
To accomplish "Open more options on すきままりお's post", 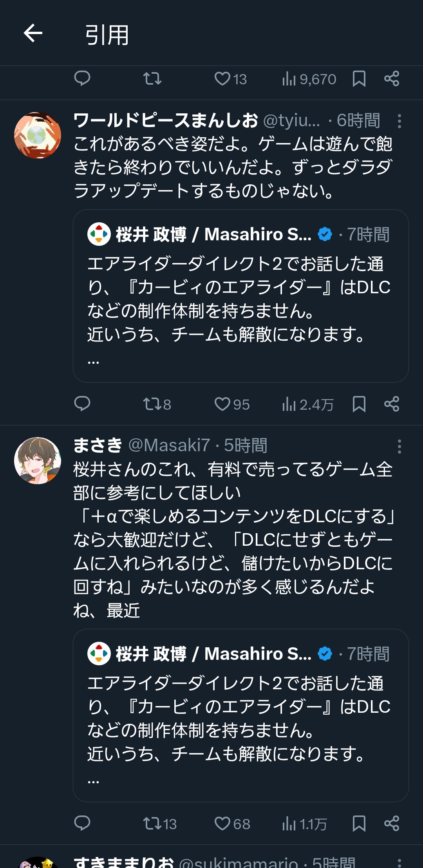I will click(x=399, y=863).
